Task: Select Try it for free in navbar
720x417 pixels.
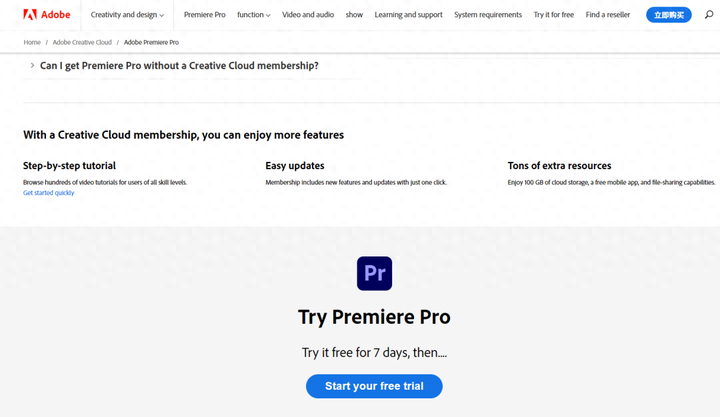Action: 553,15
